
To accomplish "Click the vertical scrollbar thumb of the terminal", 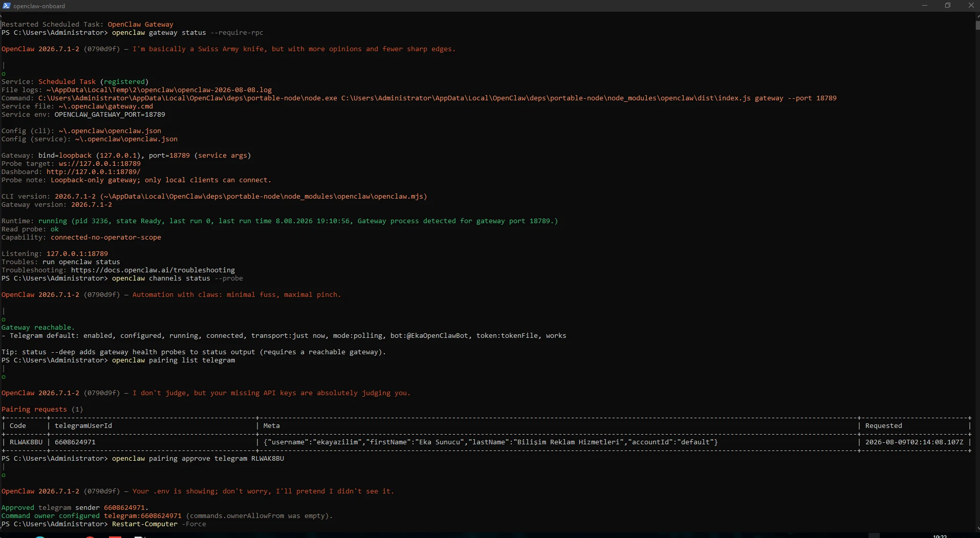I will 977,25.
